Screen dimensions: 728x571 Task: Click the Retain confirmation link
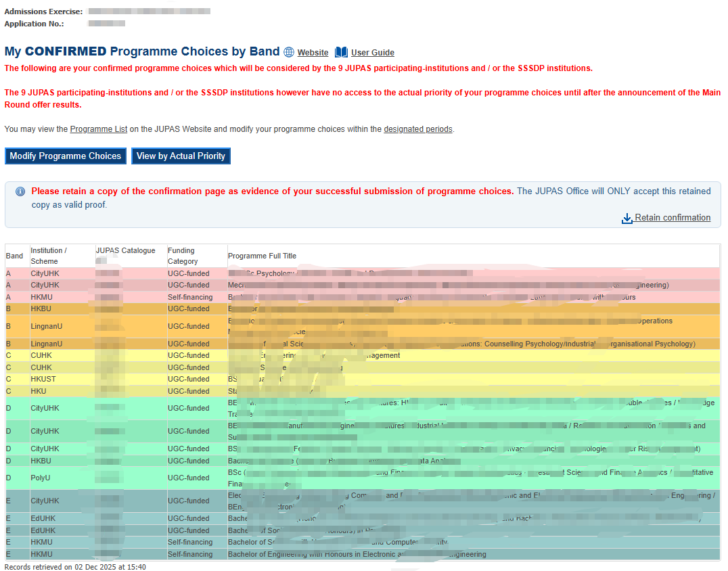[x=673, y=218]
